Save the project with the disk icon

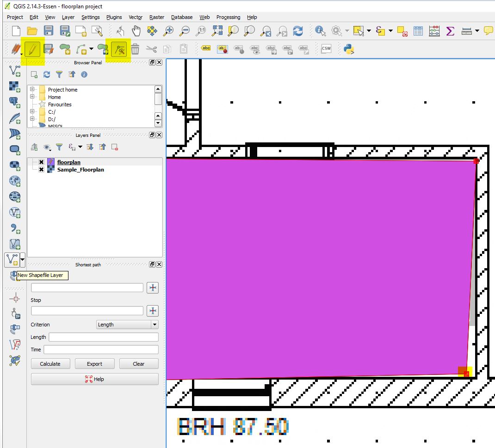48,31
